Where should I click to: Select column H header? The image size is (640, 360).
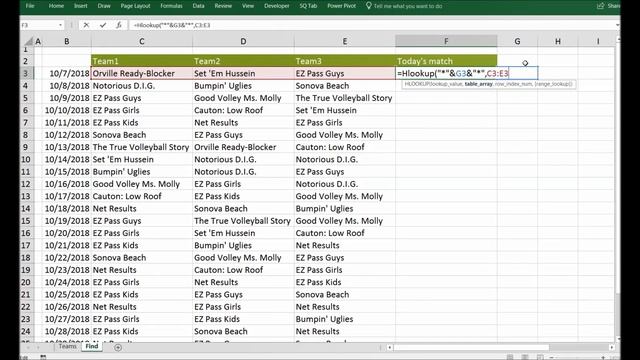558,41
